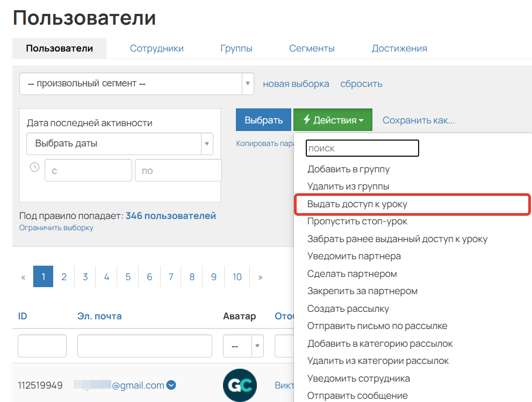Select 'Удалить из группы' action

point(348,186)
